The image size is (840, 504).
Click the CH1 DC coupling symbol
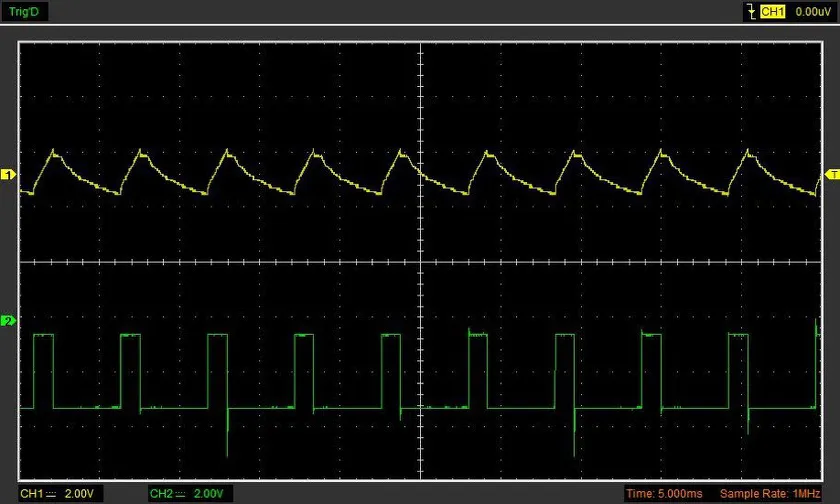pos(51,494)
